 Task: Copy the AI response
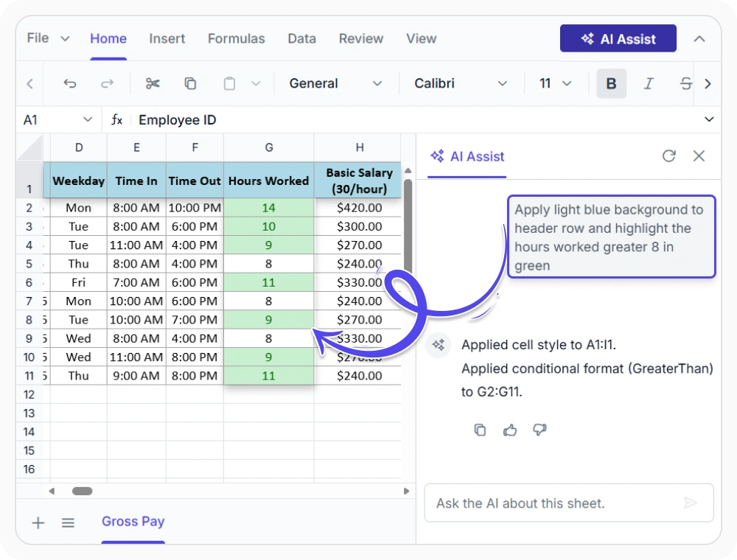click(x=480, y=430)
